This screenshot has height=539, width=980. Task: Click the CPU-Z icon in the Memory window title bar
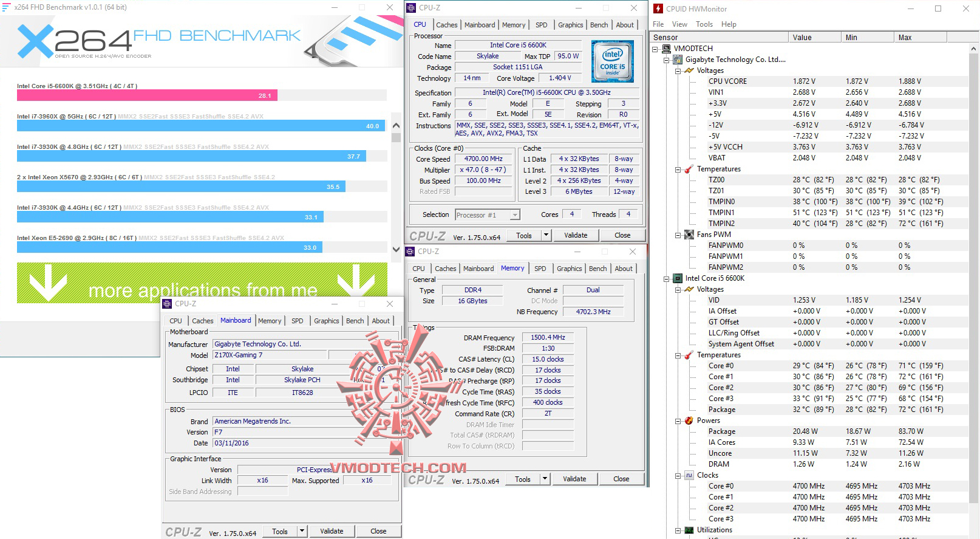[410, 252]
